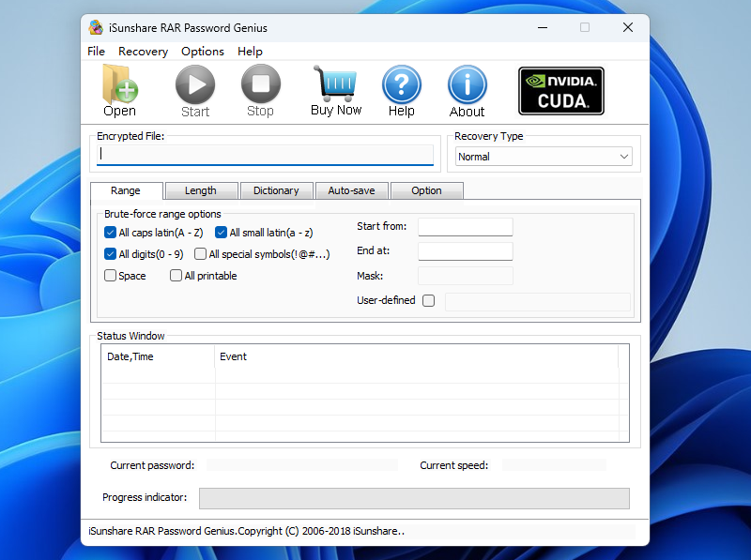Screen dimensions: 751x560
Task: Switch to the Dictionary tab
Action: 276,190
